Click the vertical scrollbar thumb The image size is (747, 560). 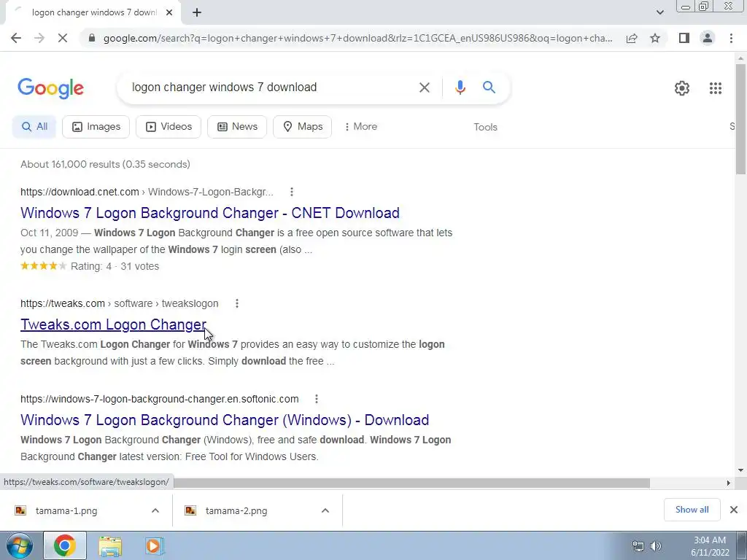[x=741, y=119]
